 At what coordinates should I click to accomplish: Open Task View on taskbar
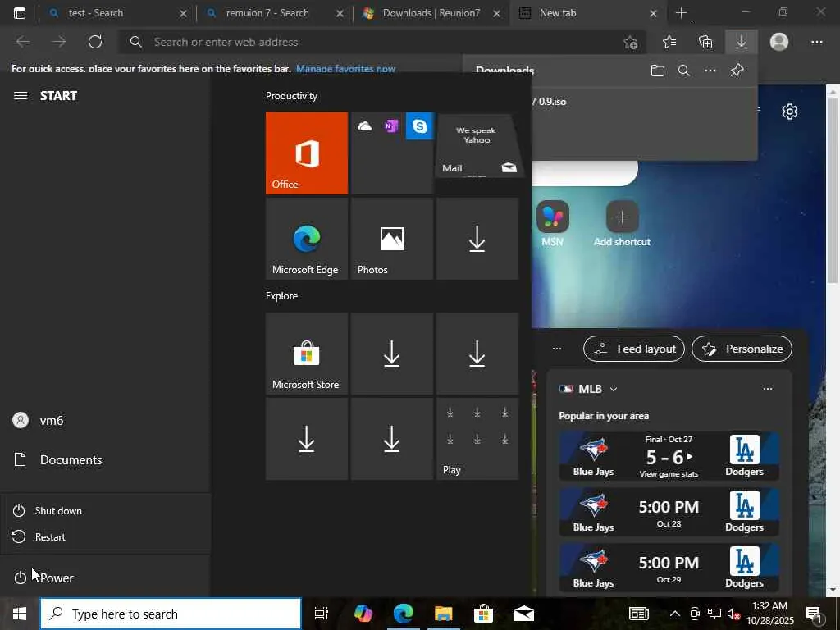point(322,614)
